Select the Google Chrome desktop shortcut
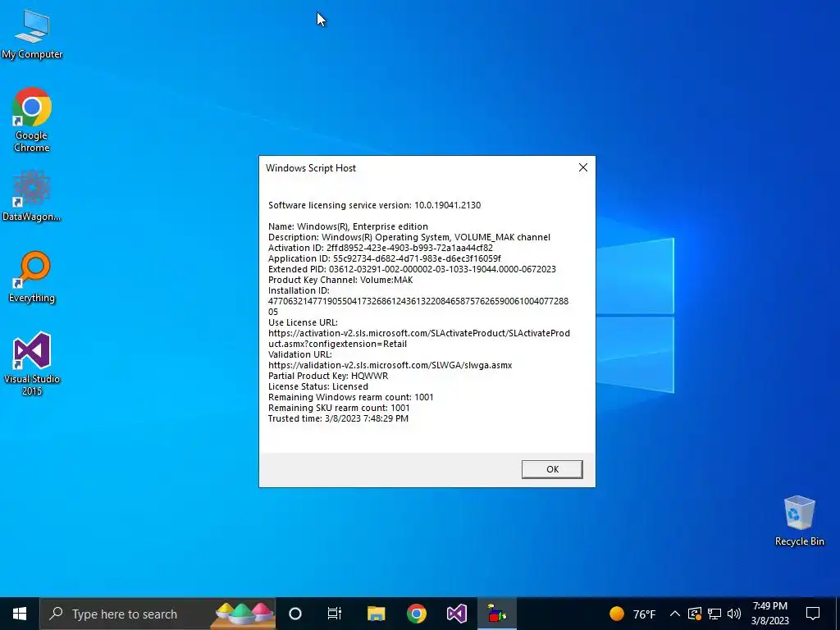The width and height of the screenshot is (840, 630). (32, 120)
